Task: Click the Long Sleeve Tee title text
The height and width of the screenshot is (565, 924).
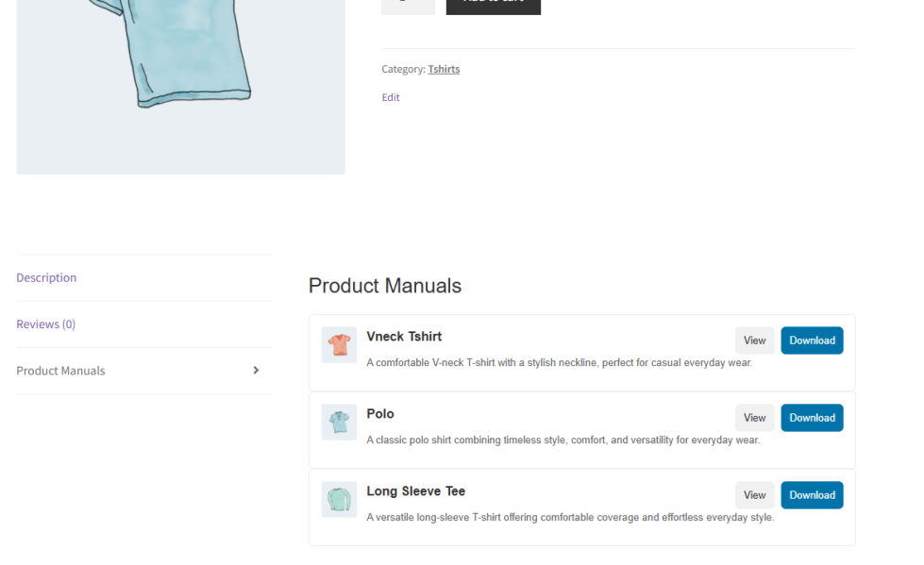Action: [416, 491]
